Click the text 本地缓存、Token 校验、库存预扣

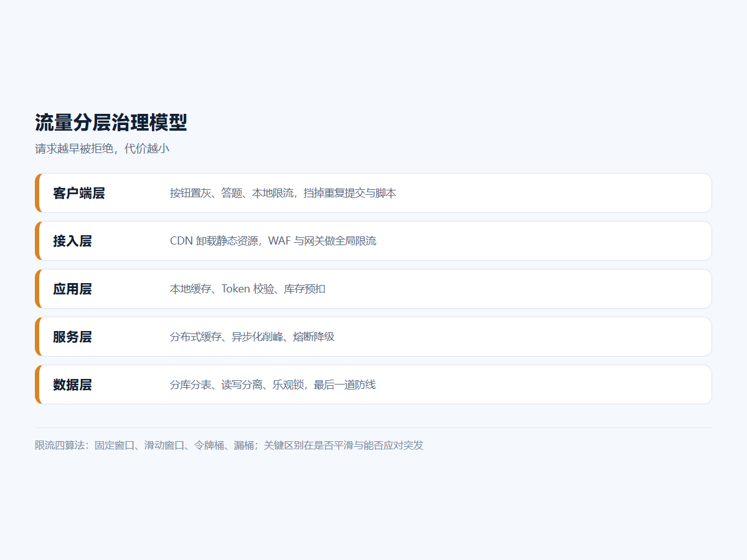click(248, 289)
